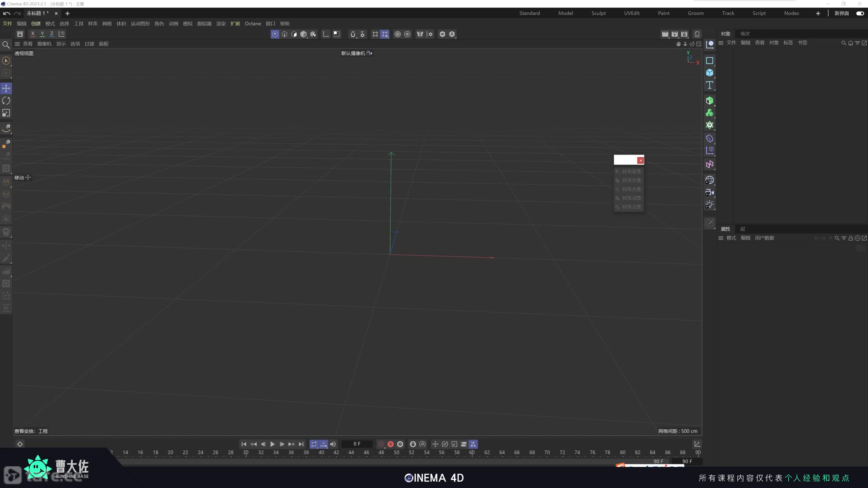The height and width of the screenshot is (488, 868).
Task: Switch to the 场次 tab
Action: (745, 34)
